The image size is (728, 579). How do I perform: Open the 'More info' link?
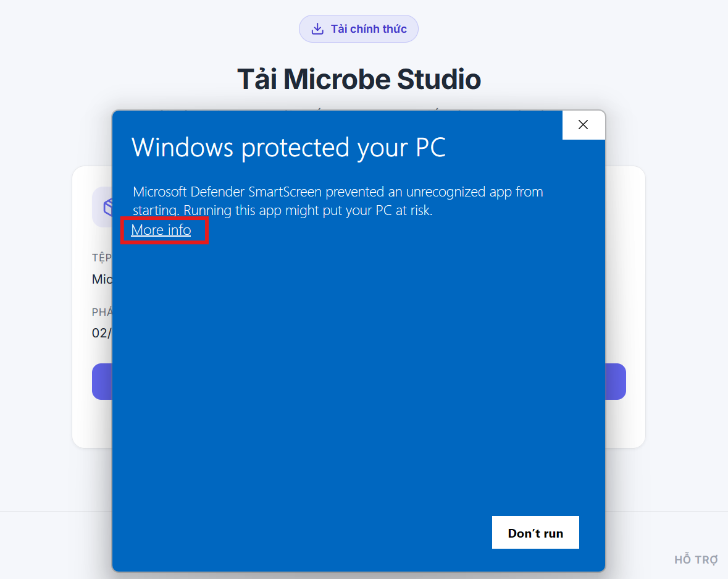point(161,230)
